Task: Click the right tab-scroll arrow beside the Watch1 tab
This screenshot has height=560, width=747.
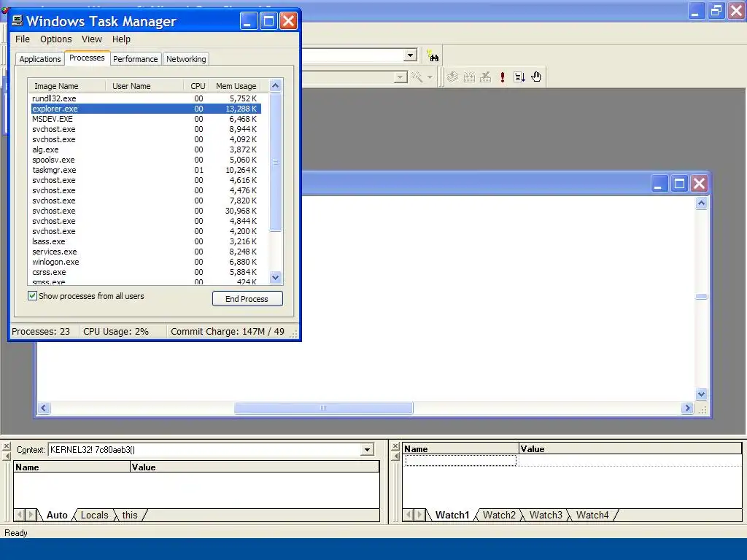Action: tap(419, 515)
